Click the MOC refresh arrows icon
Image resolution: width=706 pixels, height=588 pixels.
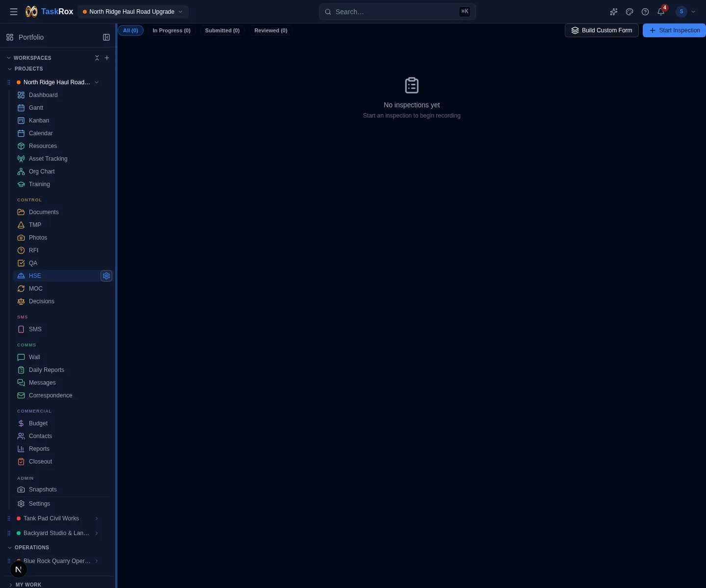(x=21, y=289)
